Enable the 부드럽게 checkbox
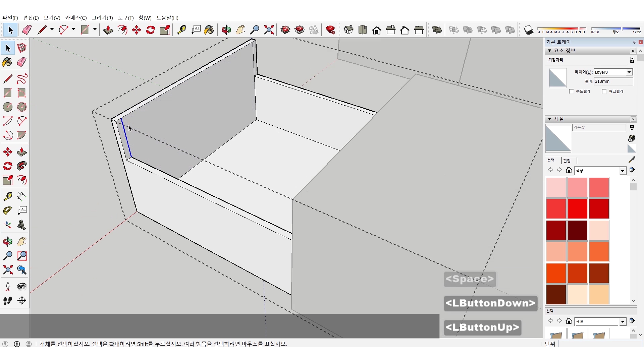 click(572, 92)
